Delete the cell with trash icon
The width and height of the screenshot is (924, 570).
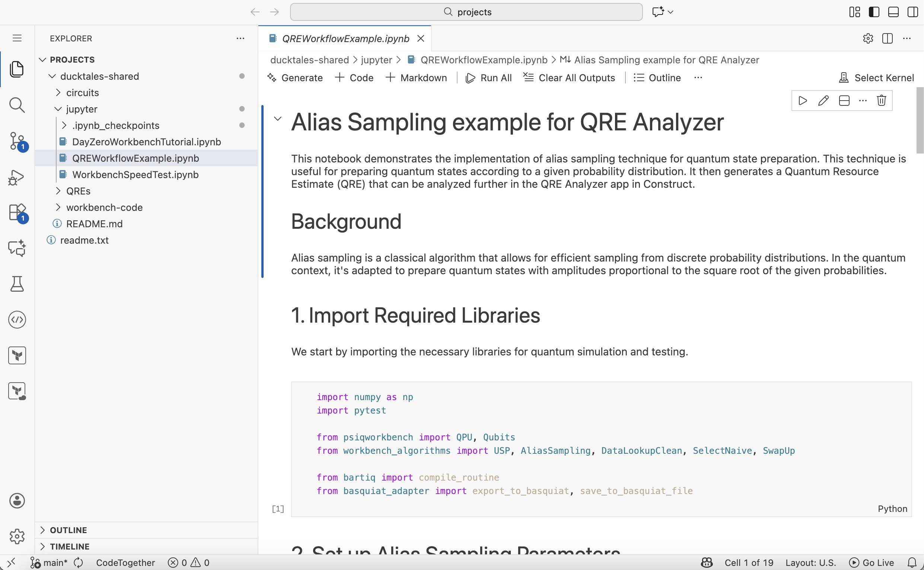coord(881,101)
